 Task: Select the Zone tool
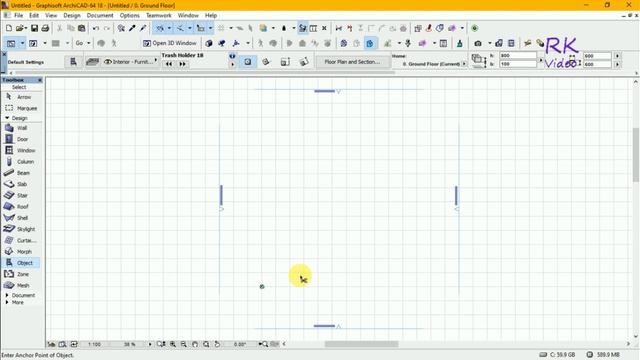(21, 274)
